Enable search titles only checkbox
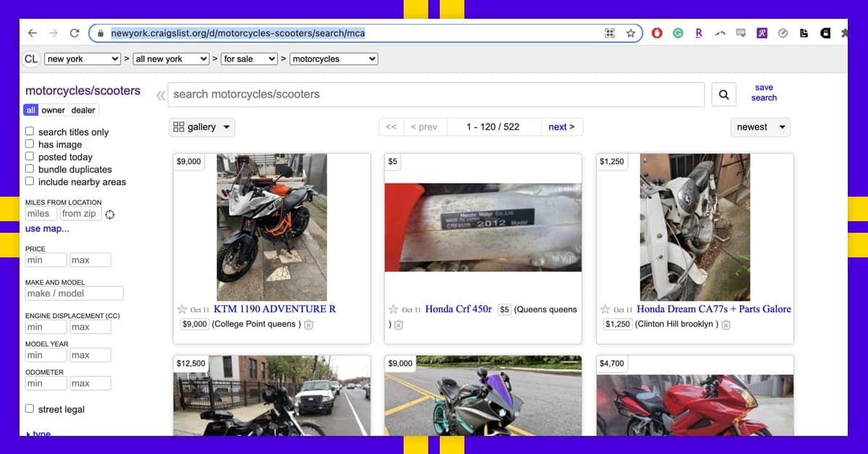 tap(30, 132)
